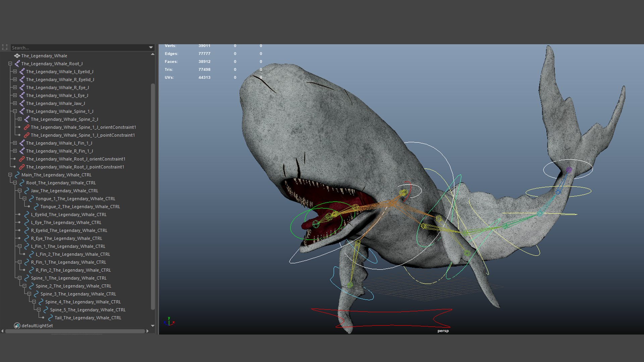
Task: Click the Verts: statistics label
Action: point(170,46)
